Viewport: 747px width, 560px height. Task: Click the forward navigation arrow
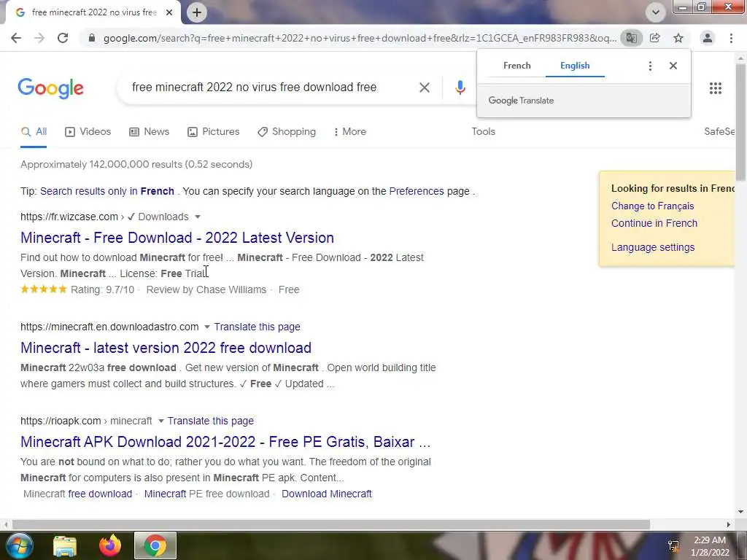(39, 38)
